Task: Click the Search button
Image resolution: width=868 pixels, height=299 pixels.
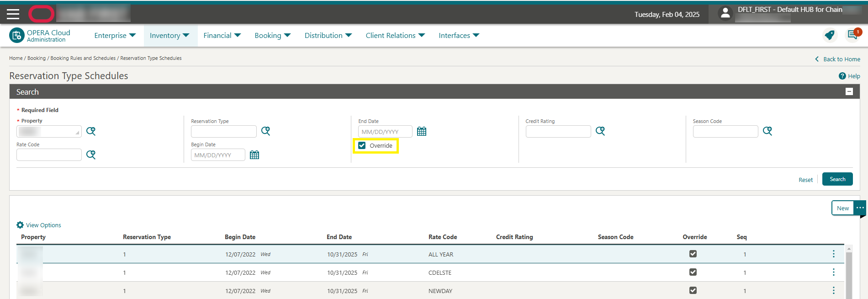Action: (837, 179)
